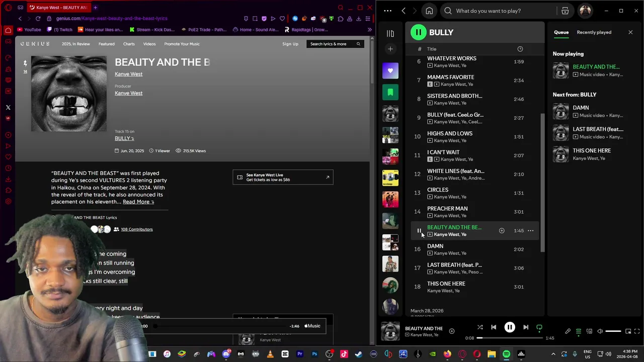
Task: Go to previous track in Spotify
Action: pos(494,327)
